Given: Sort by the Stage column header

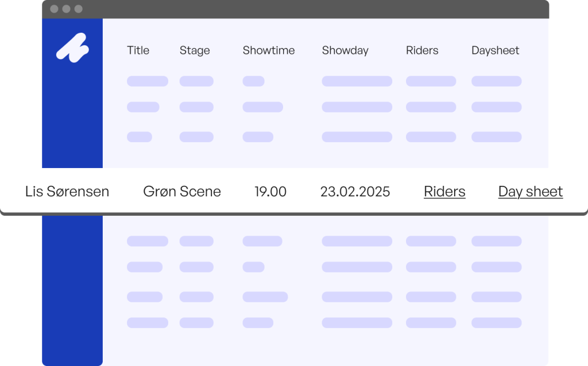Looking at the screenshot, I should [195, 50].
